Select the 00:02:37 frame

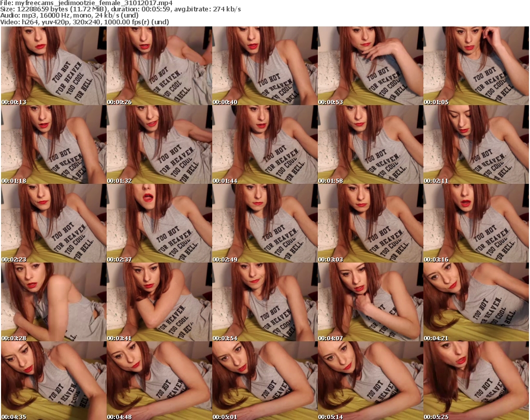159,223
